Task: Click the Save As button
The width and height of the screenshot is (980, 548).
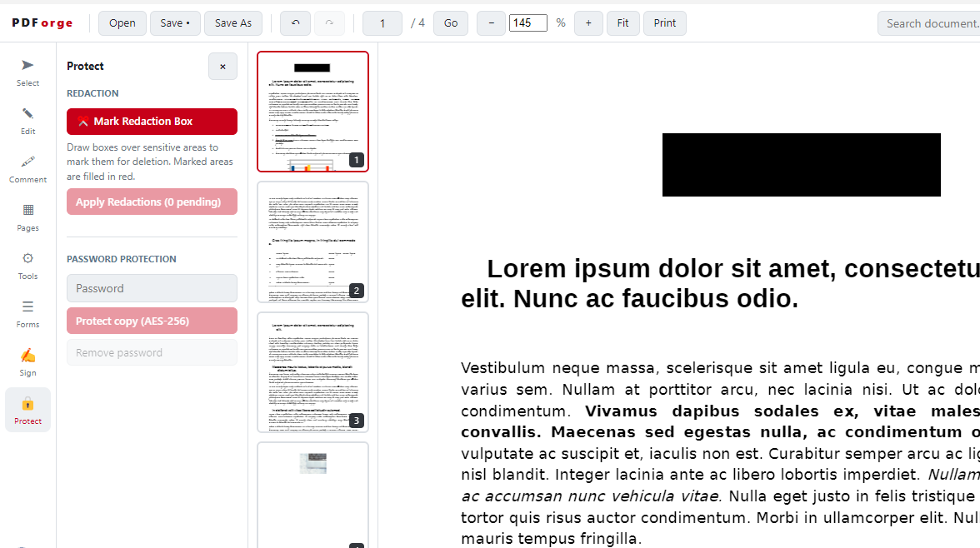Action: (233, 23)
